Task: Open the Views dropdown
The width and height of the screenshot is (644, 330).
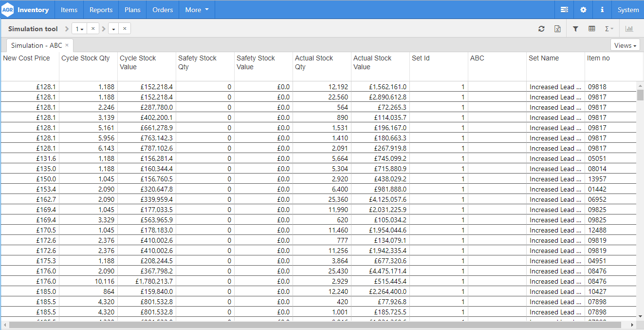Action: tap(625, 45)
